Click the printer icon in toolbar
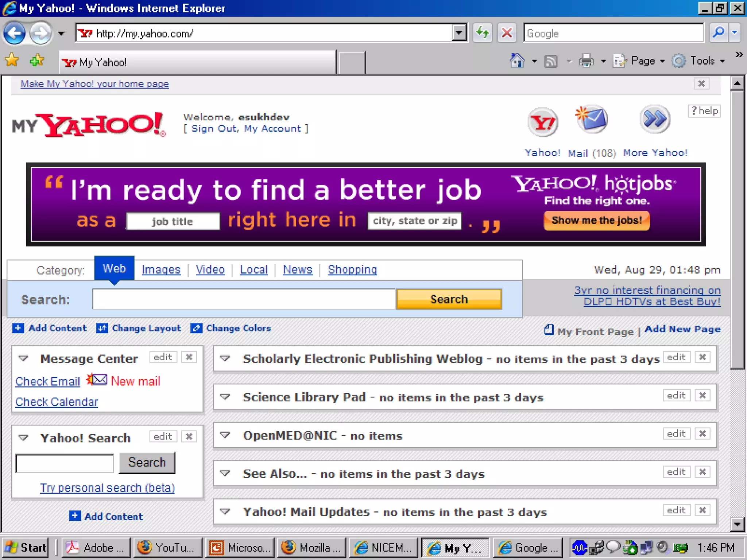 [586, 61]
